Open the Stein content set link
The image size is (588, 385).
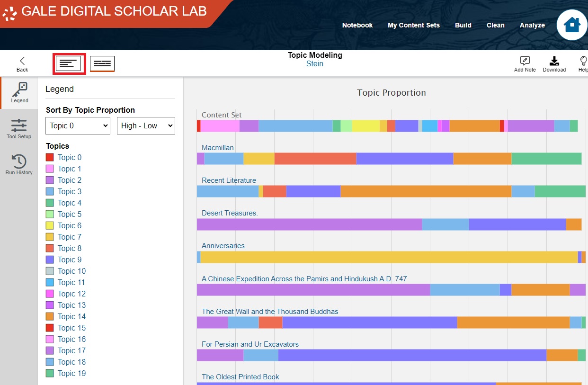click(x=315, y=64)
